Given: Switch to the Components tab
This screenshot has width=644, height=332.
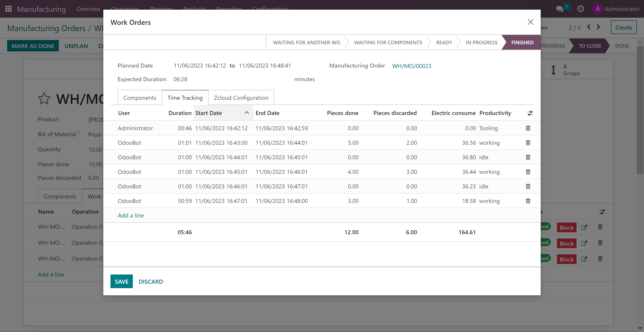Looking at the screenshot, I should point(140,98).
